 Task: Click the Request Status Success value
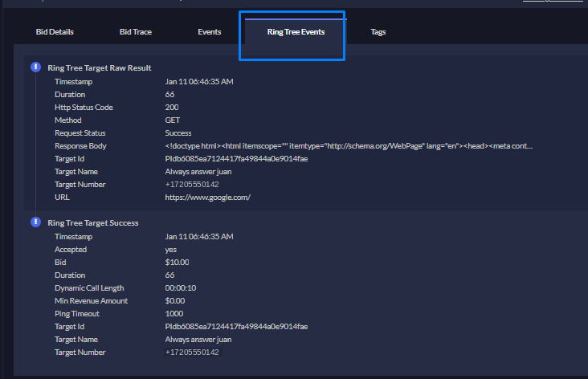pyautogui.click(x=178, y=133)
